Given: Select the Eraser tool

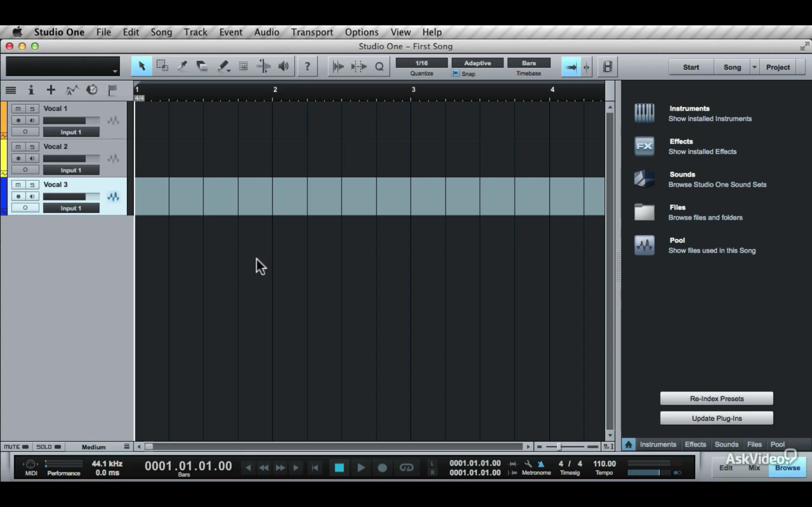Looking at the screenshot, I should 202,66.
